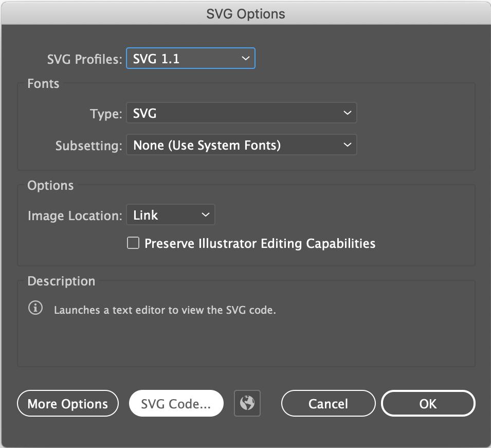Image resolution: width=491 pixels, height=448 pixels.
Task: Click the 'Subsetting:' label
Action: pos(88,146)
